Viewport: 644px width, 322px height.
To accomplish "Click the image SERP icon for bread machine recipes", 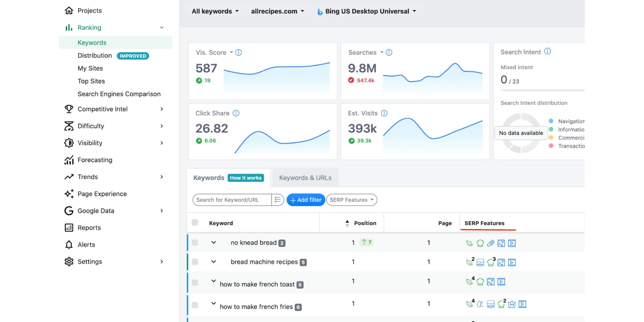I will pyautogui.click(x=501, y=262).
